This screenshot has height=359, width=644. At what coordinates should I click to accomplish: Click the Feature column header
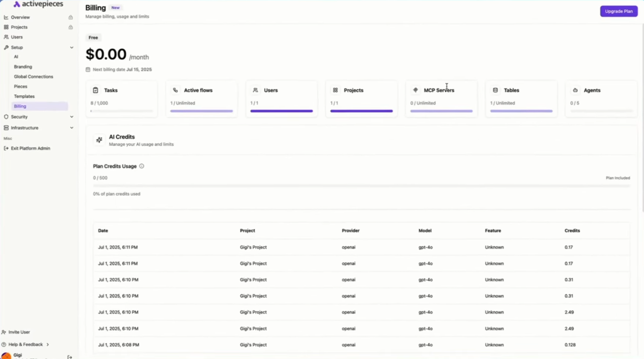[493, 231]
